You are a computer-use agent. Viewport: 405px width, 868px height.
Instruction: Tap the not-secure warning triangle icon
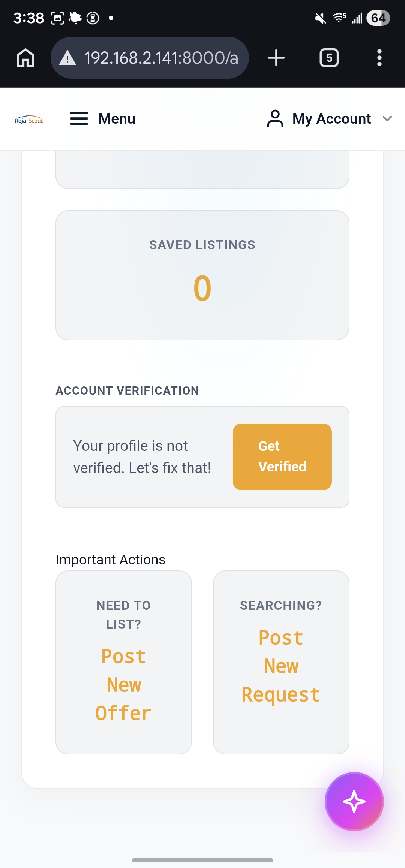coord(68,58)
